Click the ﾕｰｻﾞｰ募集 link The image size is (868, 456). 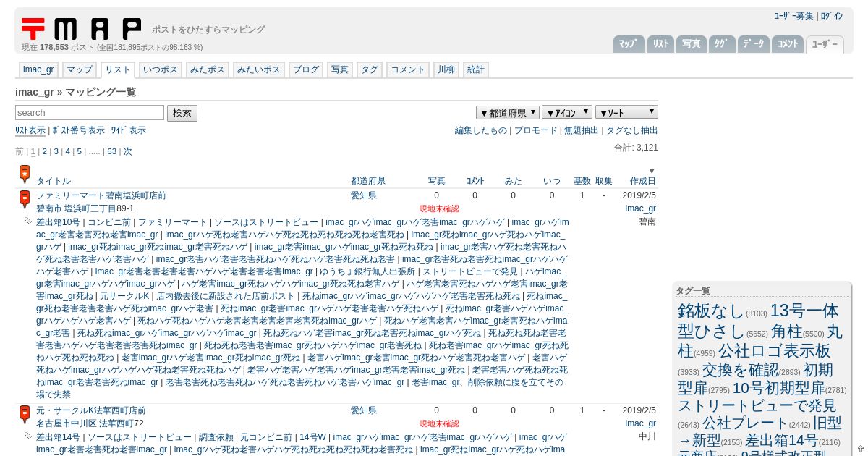[x=793, y=16]
